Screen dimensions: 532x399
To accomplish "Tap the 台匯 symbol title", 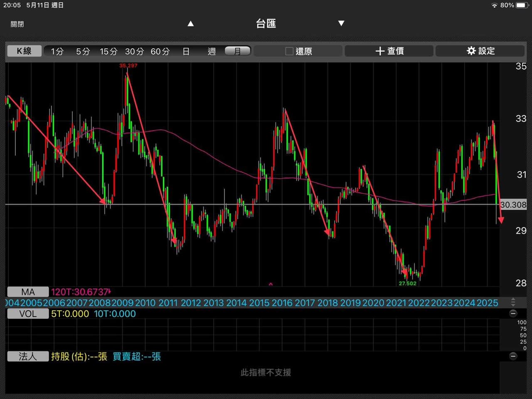I will (266, 24).
